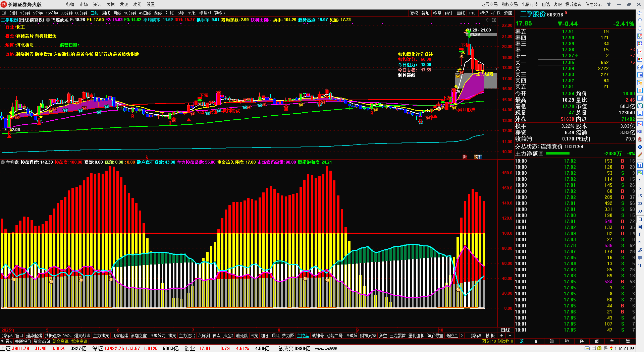This screenshot has height=352, width=644.
Task: Open the candlestick chart icon in sidebar
Action: [x=640, y=59]
